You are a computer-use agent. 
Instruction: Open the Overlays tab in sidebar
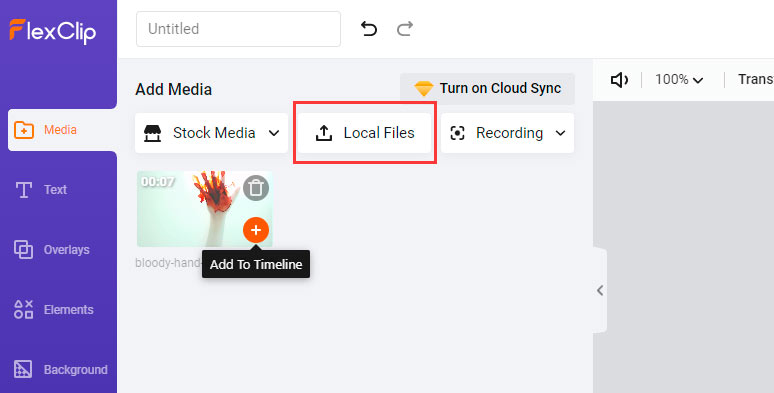(52, 250)
